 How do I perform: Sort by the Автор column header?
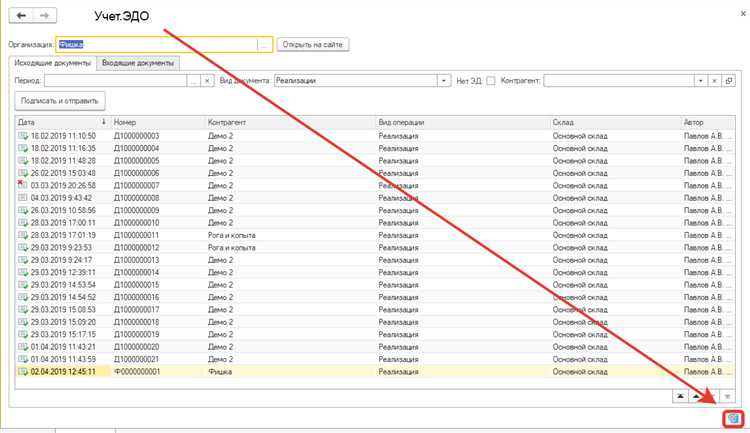(x=708, y=122)
